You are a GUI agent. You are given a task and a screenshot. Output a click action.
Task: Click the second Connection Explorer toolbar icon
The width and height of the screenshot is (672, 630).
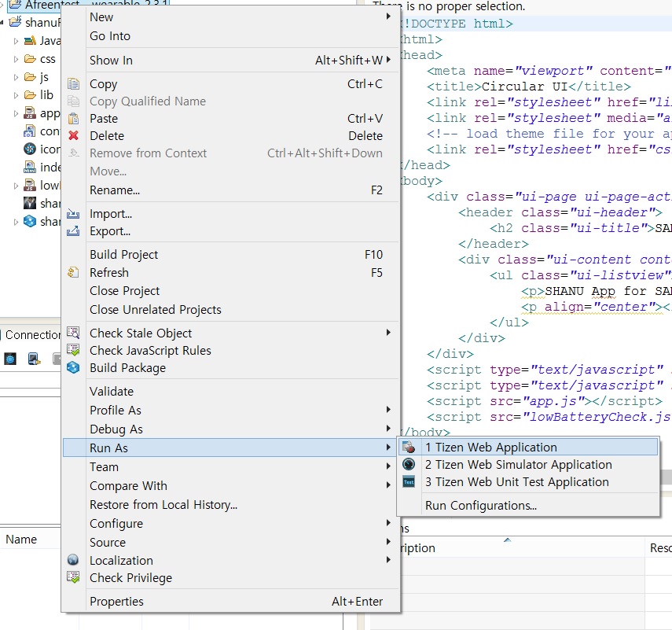pyautogui.click(x=34, y=359)
